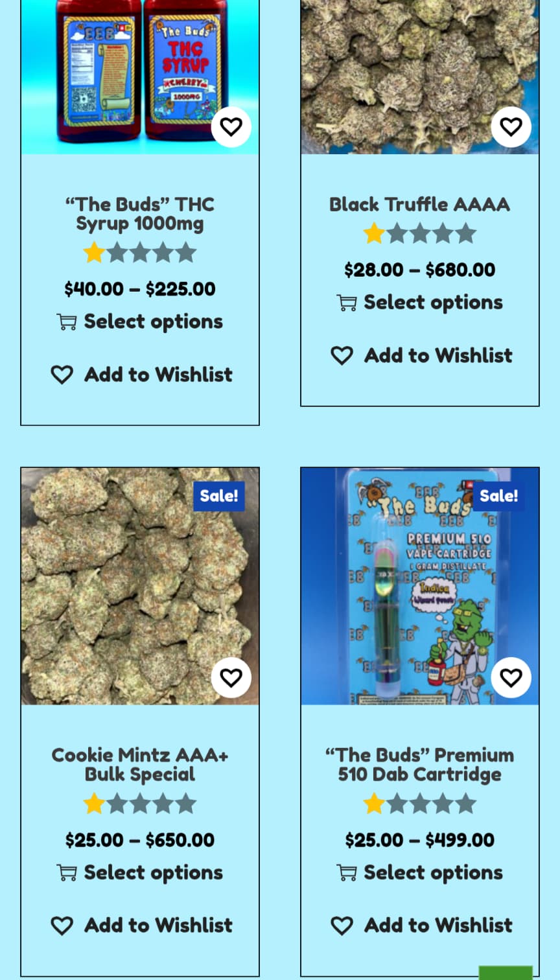
Task: Click wishlist heart on THC Syrup image
Action: (231, 127)
